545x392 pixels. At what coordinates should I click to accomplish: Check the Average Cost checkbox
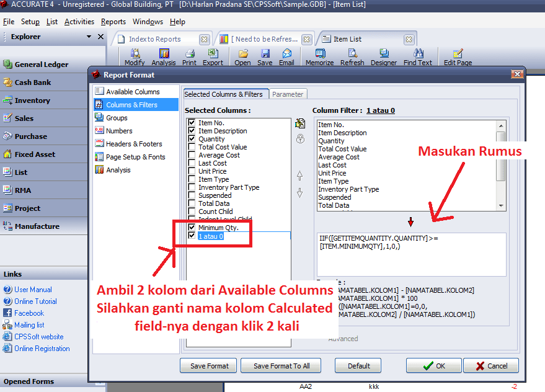point(192,155)
